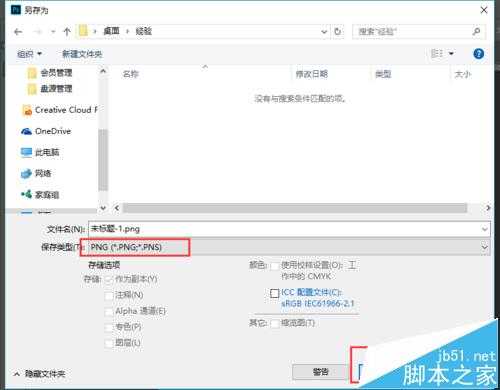This screenshot has height=390, width=500.
Task: Click 新建文件夹 button
Action: pyautogui.click(x=82, y=54)
